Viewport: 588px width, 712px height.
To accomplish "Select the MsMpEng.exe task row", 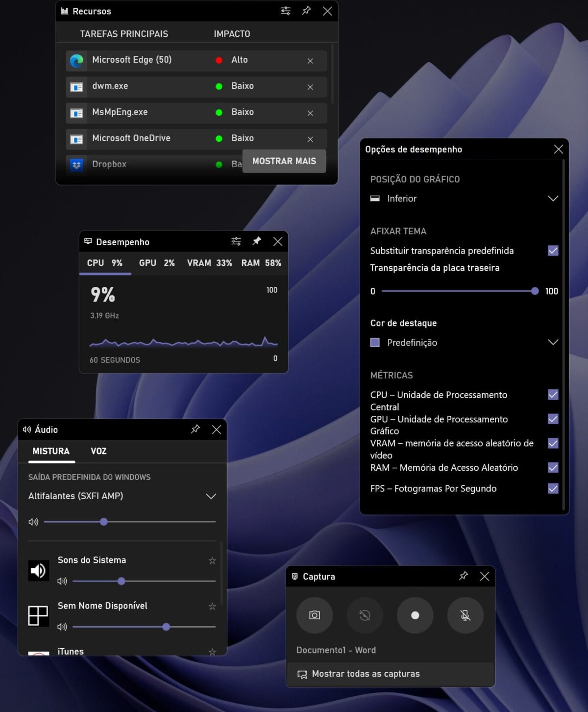I will click(196, 113).
